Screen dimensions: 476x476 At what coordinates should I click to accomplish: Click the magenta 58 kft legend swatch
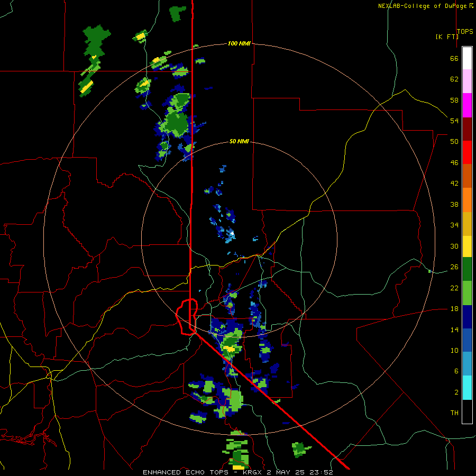[467, 105]
